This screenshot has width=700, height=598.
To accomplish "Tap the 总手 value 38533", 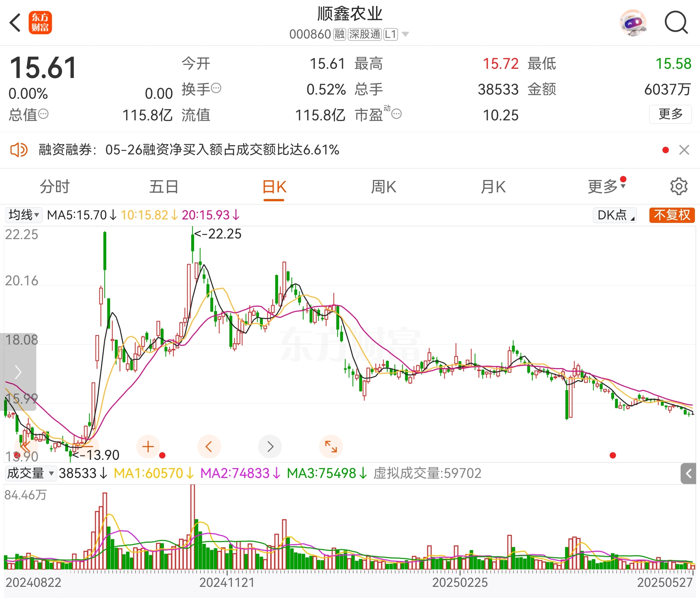I will 498,89.
